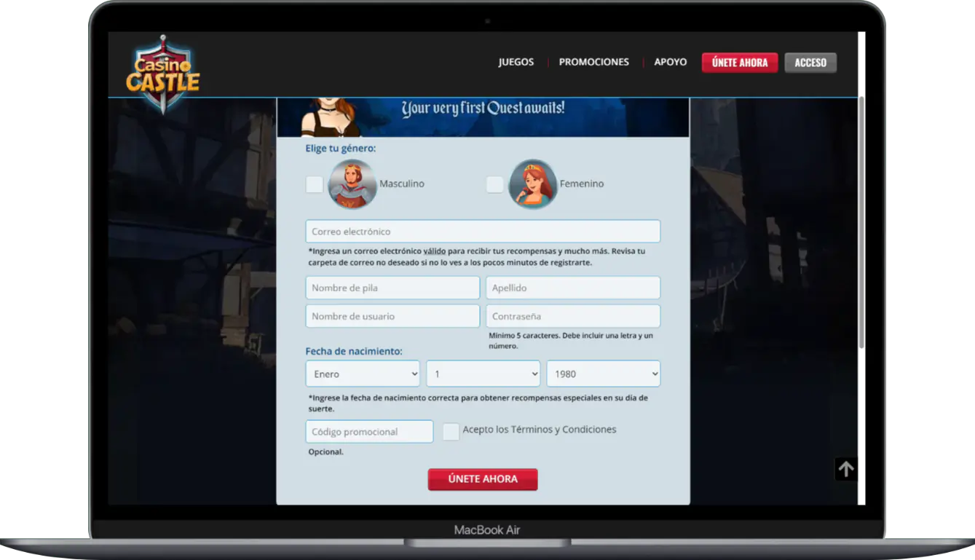Viewport: 975px width, 560px height.
Task: Go to the Promociones menu
Action: 593,63
